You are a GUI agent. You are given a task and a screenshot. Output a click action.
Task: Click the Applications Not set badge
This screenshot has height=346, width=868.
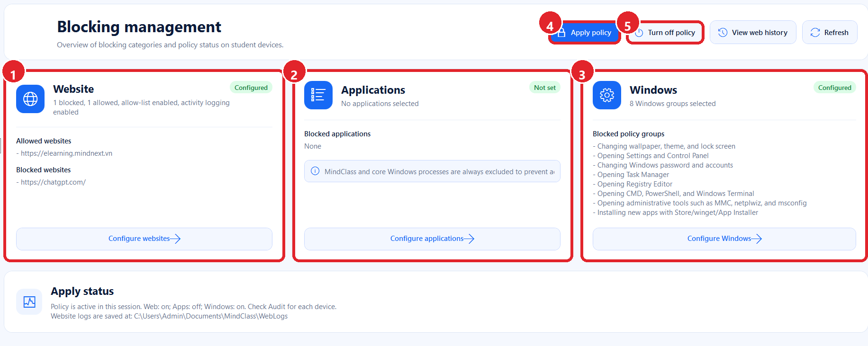pyautogui.click(x=545, y=88)
